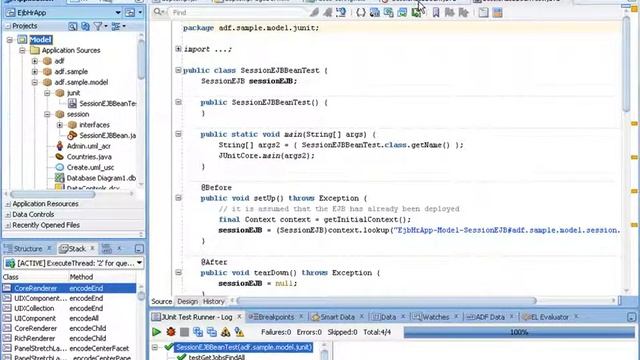
Task: Click the editor vertical scrollbar
Action: coord(627,64)
